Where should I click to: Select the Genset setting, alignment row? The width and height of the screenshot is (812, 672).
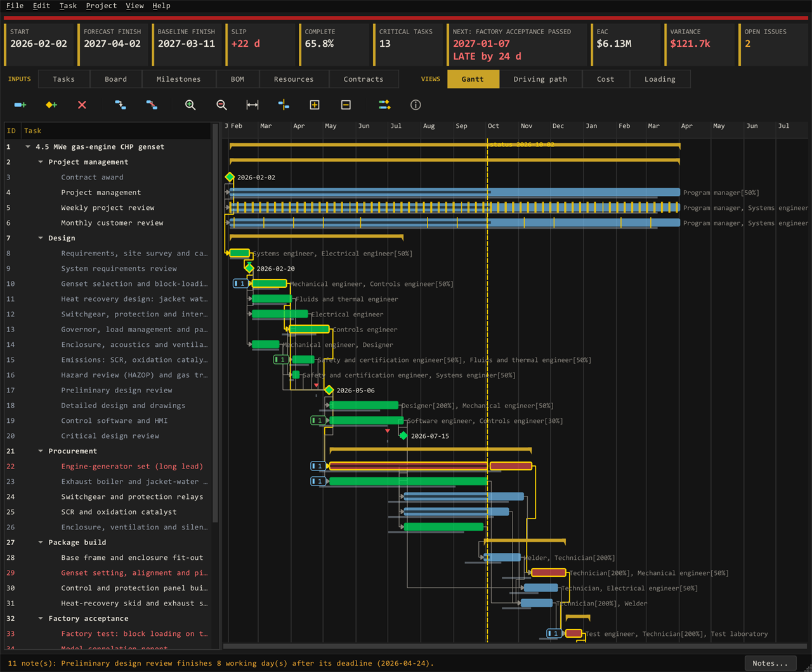(108, 572)
